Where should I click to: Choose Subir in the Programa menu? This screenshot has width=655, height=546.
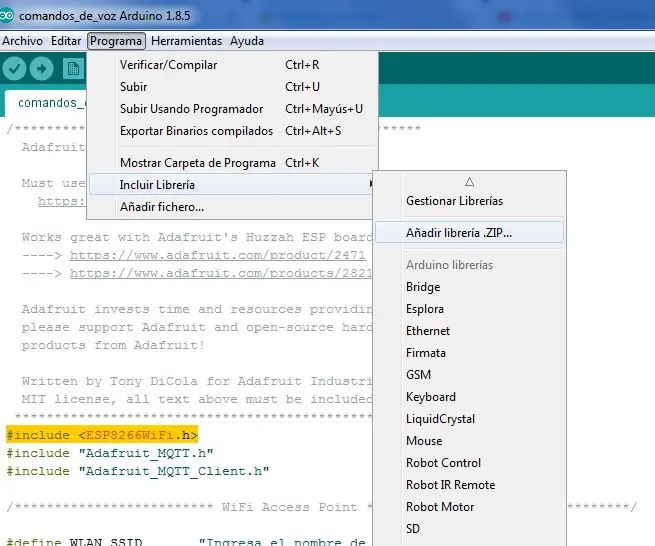click(232, 87)
